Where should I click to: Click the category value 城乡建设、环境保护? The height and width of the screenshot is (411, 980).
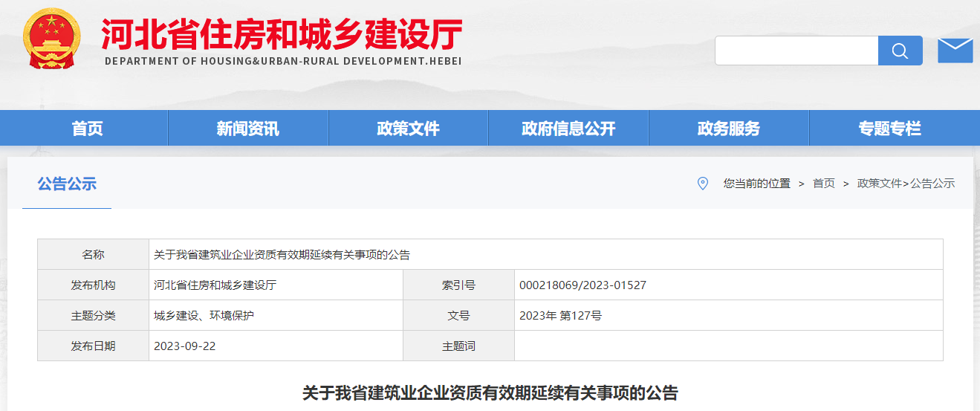coord(204,316)
